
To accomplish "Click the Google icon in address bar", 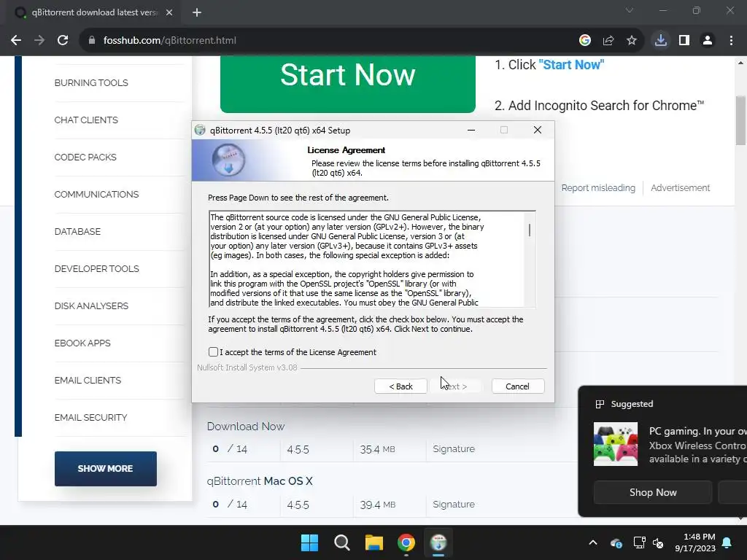I will pos(585,41).
